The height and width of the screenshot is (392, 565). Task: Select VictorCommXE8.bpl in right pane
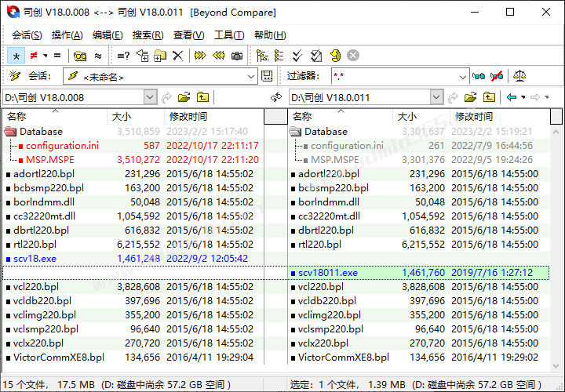[344, 357]
